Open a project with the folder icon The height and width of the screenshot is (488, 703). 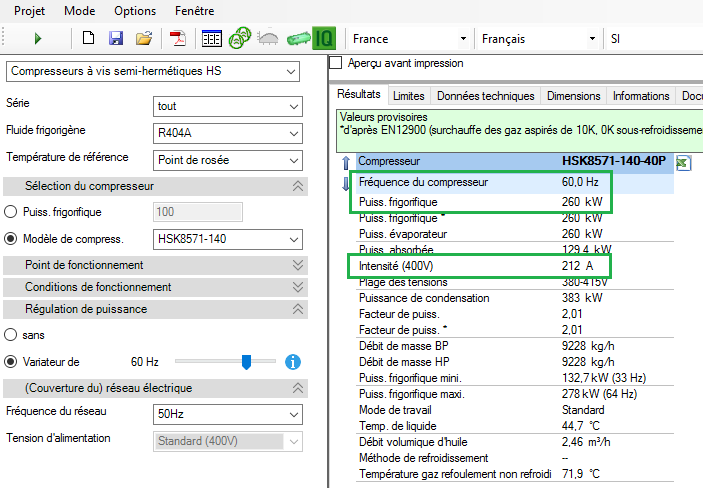tap(144, 39)
